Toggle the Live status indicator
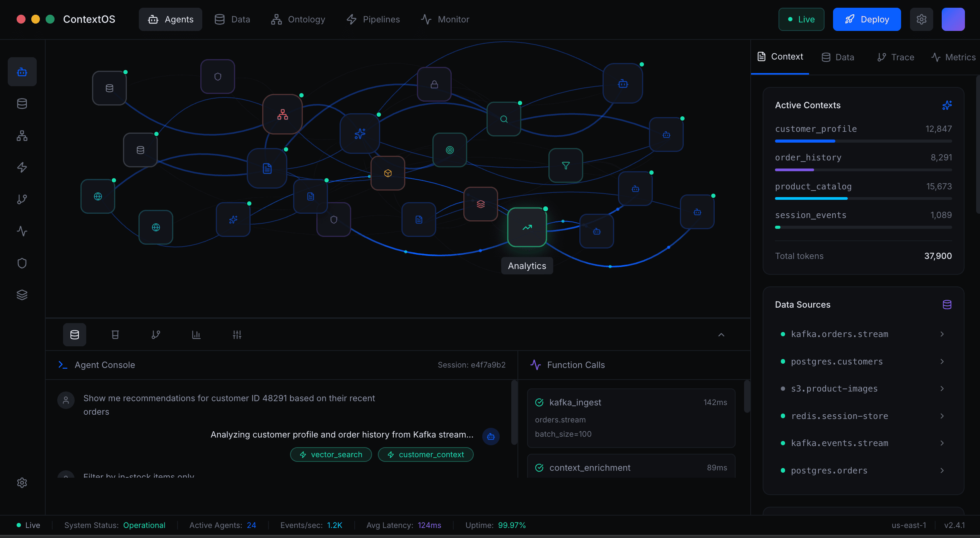 tap(801, 19)
